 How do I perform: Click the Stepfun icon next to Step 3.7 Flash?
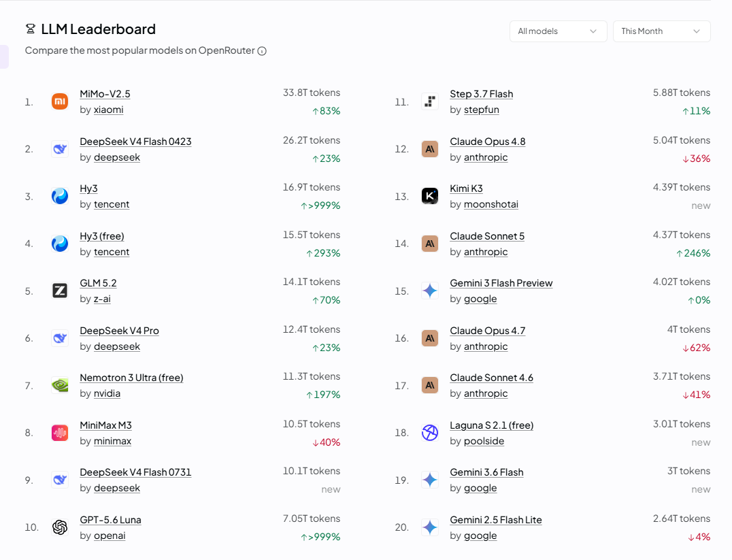[430, 101]
